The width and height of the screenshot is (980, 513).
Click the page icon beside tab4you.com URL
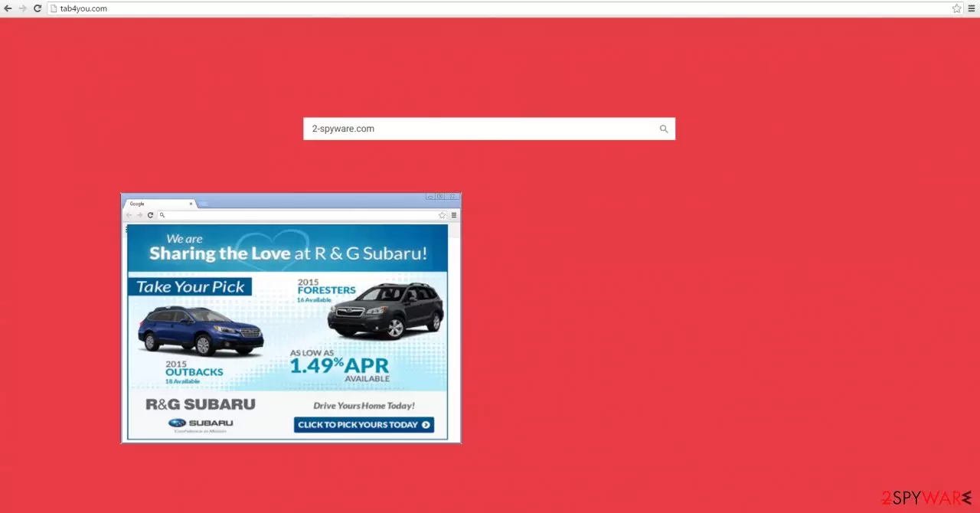coord(54,8)
